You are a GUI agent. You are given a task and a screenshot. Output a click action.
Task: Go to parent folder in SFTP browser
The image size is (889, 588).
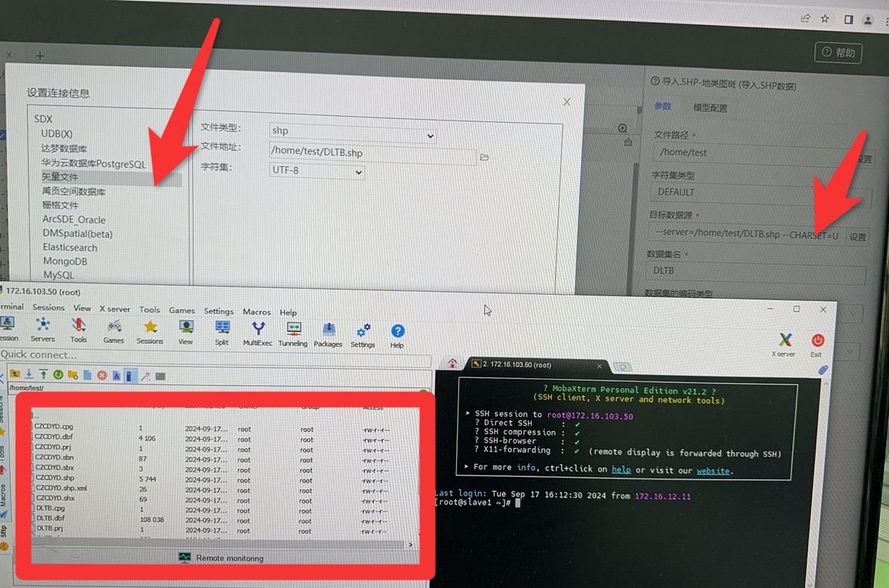pyautogui.click(x=15, y=374)
